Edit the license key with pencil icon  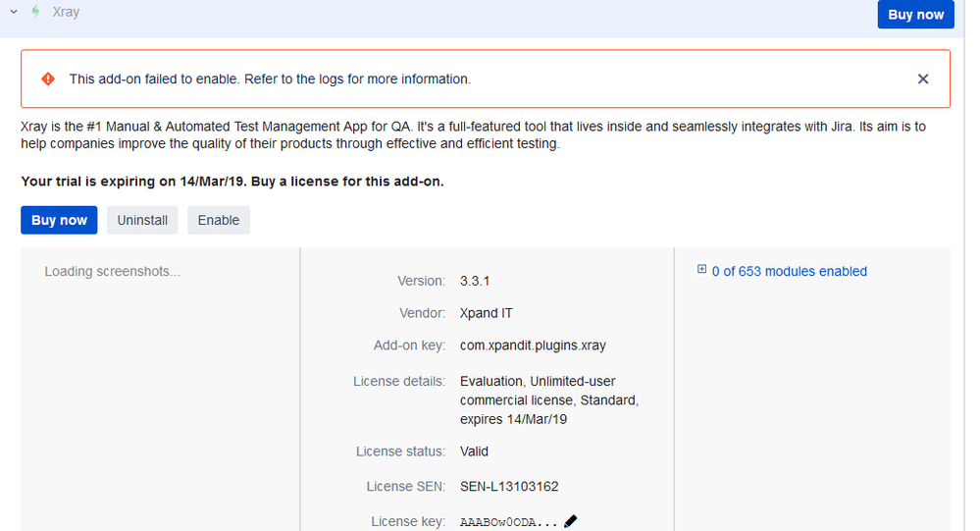(571, 521)
